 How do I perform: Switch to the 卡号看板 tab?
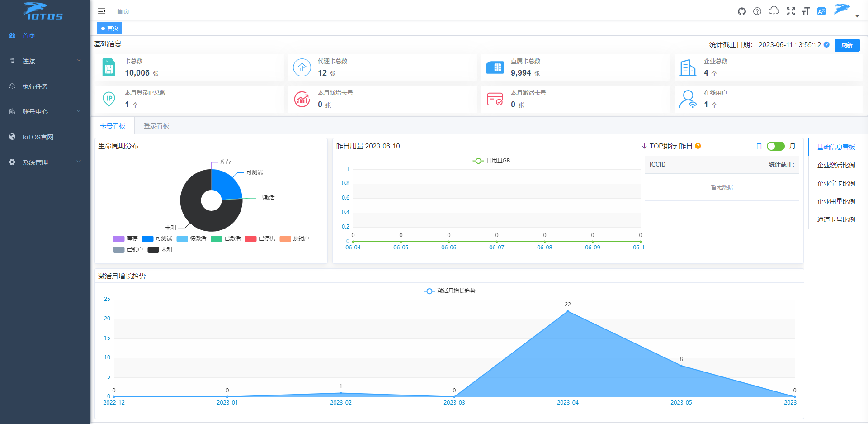click(x=113, y=126)
